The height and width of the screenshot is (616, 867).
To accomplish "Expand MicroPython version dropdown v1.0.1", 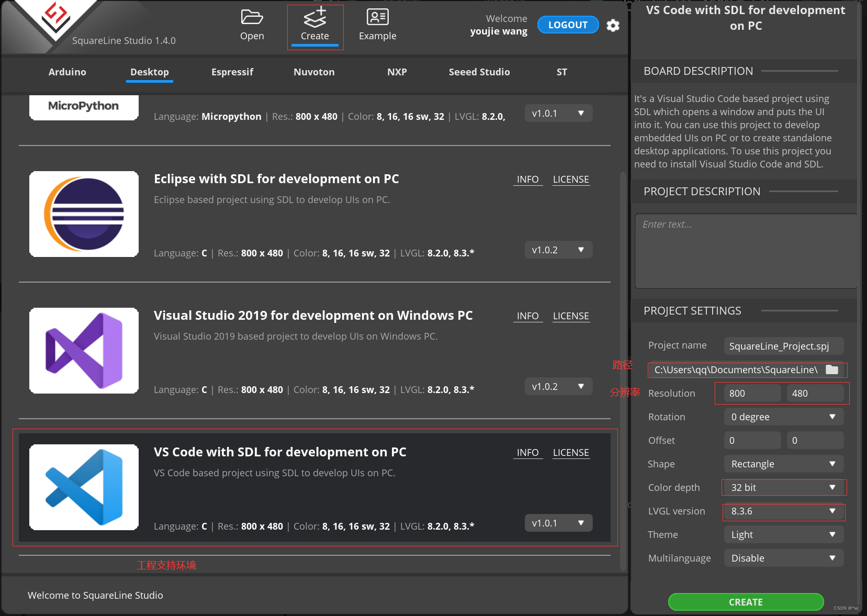I will (559, 113).
